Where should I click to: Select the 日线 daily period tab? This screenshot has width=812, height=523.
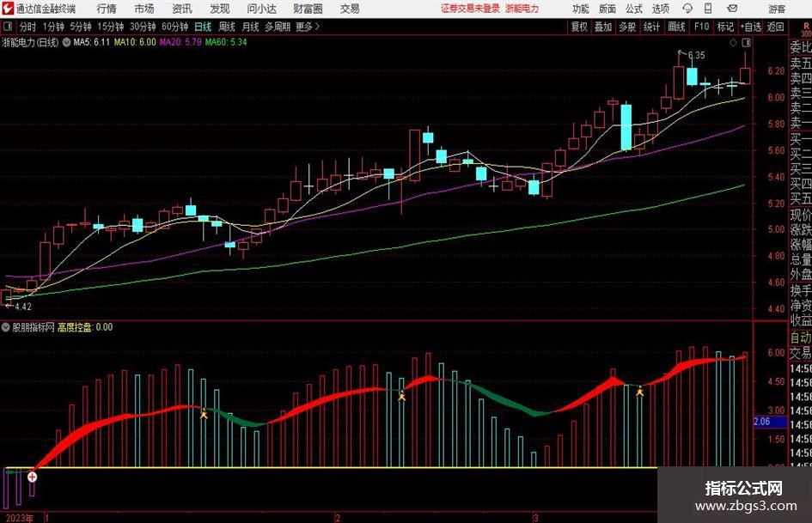click(203, 27)
